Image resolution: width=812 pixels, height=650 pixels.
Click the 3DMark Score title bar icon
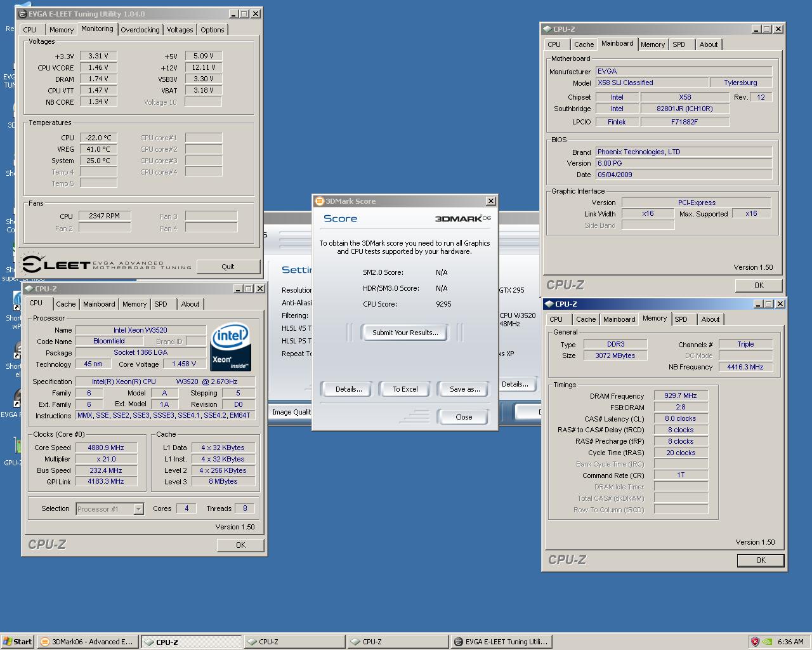coord(320,201)
